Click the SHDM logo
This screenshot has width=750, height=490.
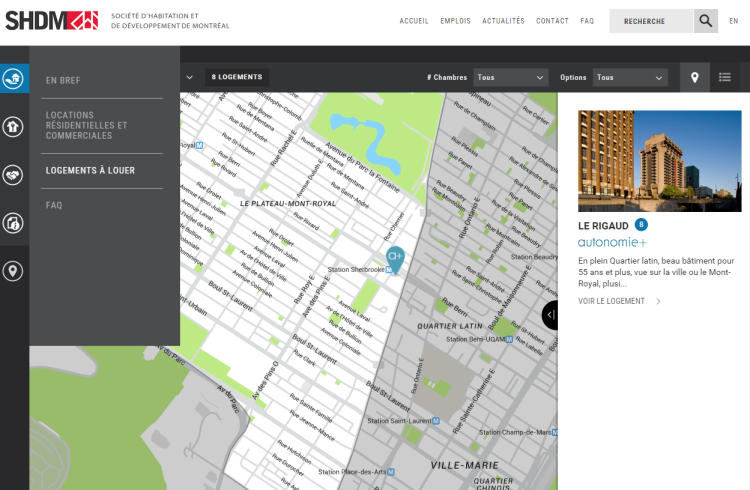[51, 20]
